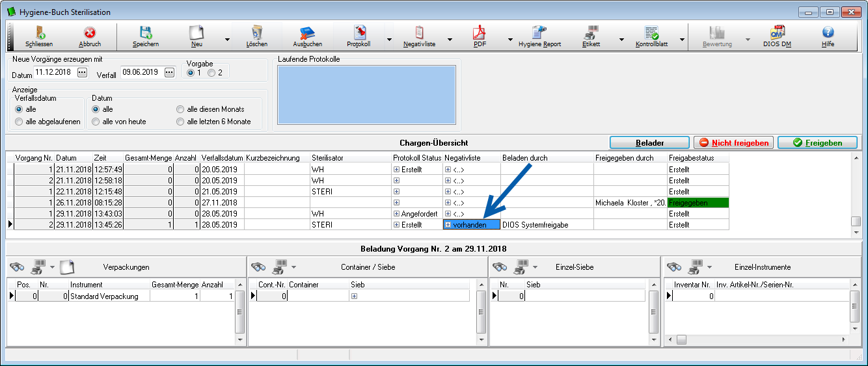Click the Belader button

pos(649,142)
